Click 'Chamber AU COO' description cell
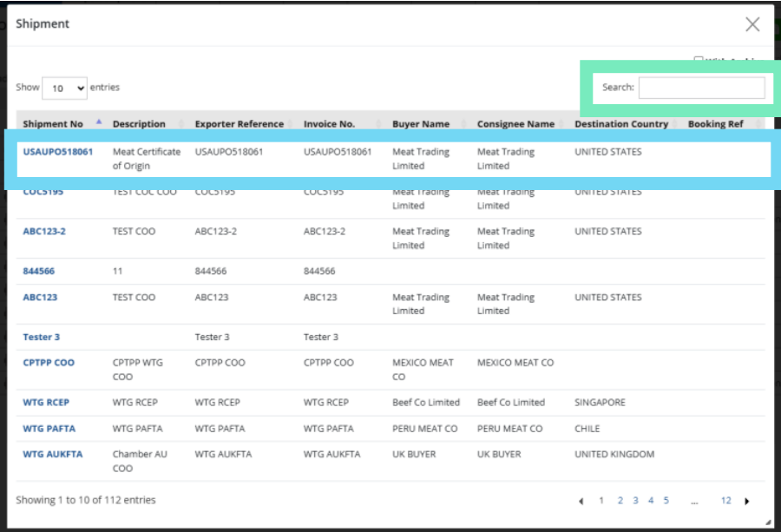Viewport: 781px width, 532px height. [x=140, y=461]
